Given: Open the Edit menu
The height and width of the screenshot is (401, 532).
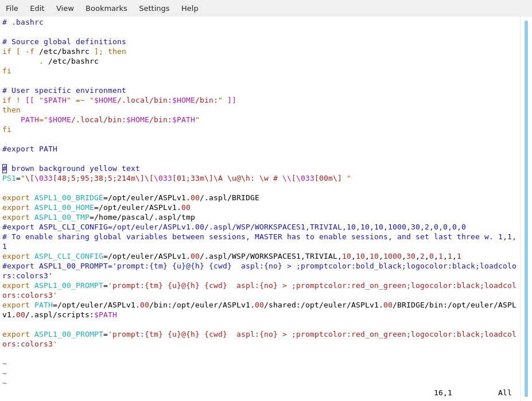Looking at the screenshot, I should click(37, 8).
